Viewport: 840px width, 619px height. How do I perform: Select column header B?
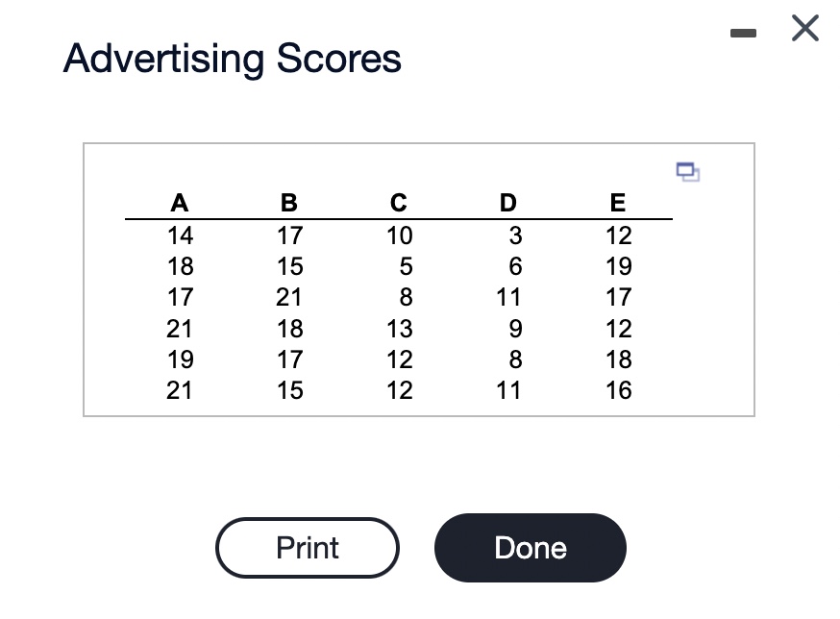(288, 203)
